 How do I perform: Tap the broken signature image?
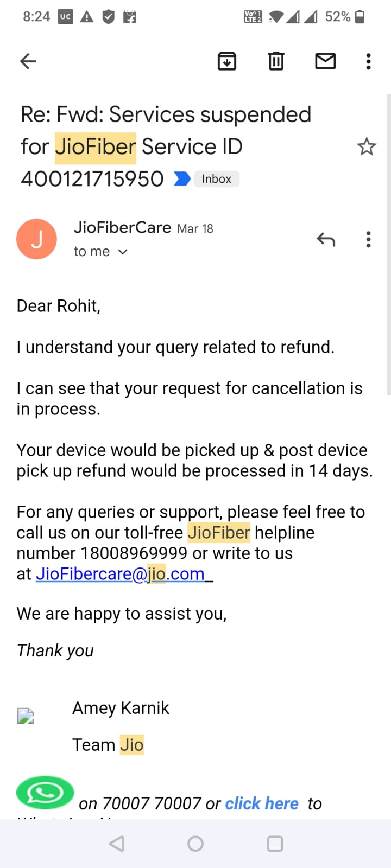tap(26, 716)
